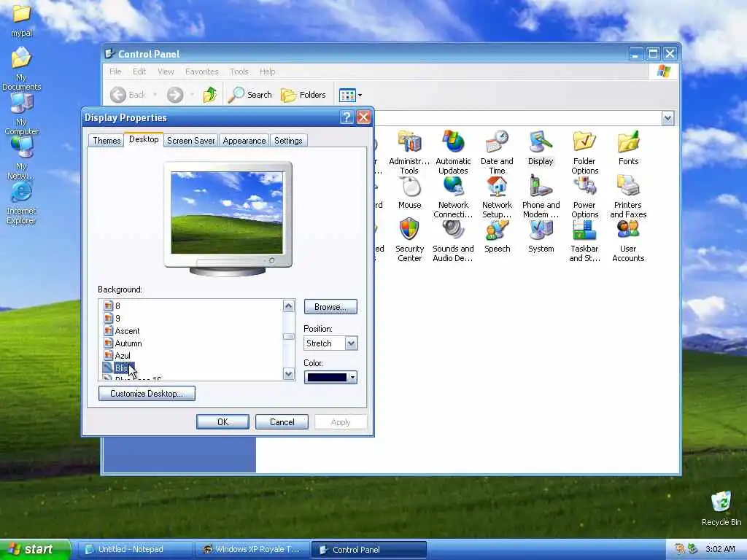747x560 pixels.
Task: Click Cancel in Display Properties
Action: click(282, 422)
